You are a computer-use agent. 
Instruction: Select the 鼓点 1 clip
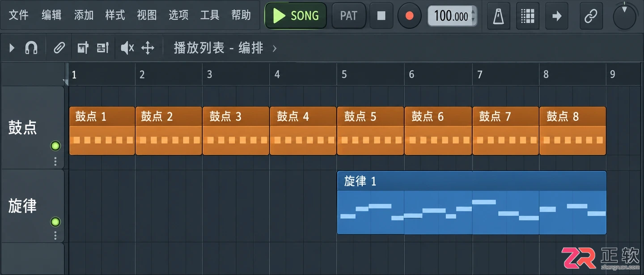(102, 131)
